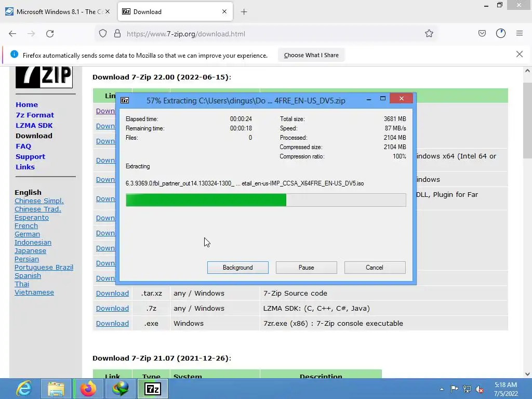Switch language to Japanese

click(30, 251)
